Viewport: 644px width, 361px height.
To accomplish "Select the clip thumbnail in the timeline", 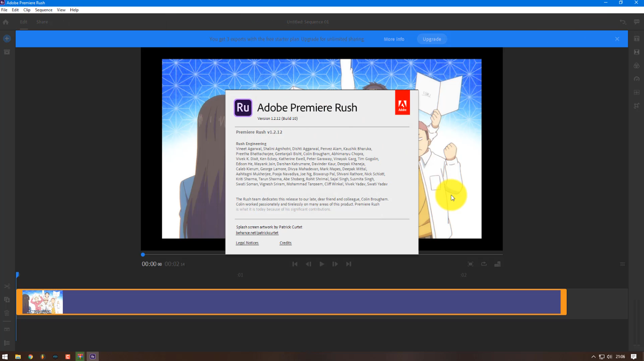I will pos(43,302).
